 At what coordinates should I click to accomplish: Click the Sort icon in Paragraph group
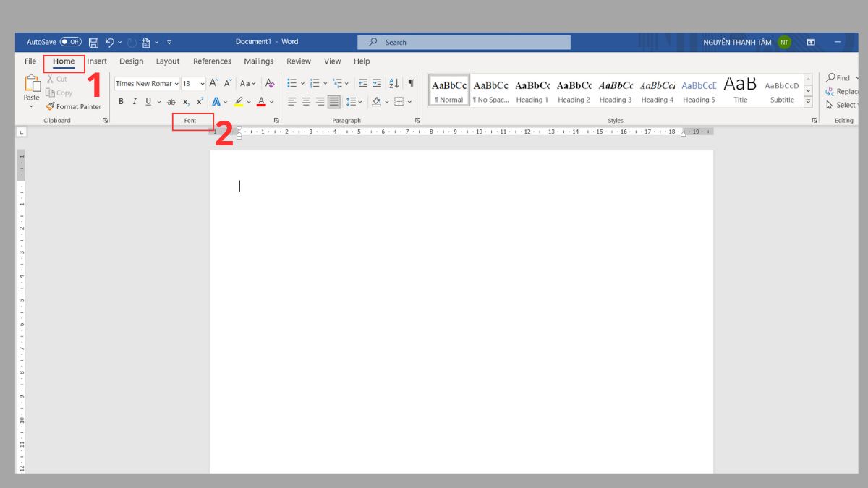coord(393,83)
